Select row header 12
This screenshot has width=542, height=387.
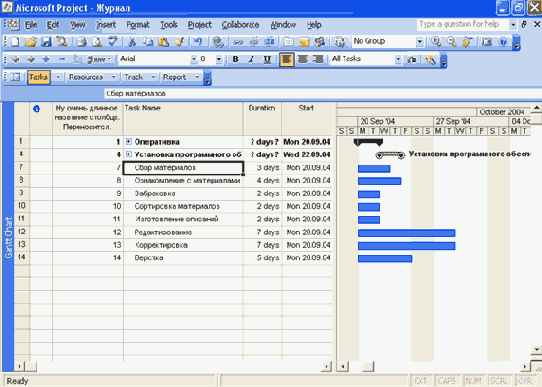[22, 232]
